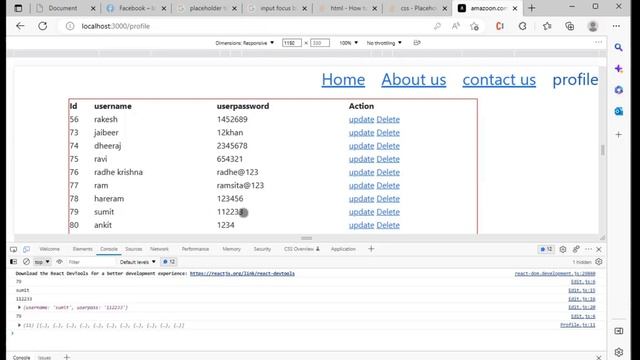640x360 pixels.
Task: Customize and control DevTools menu
Action: click(x=588, y=249)
